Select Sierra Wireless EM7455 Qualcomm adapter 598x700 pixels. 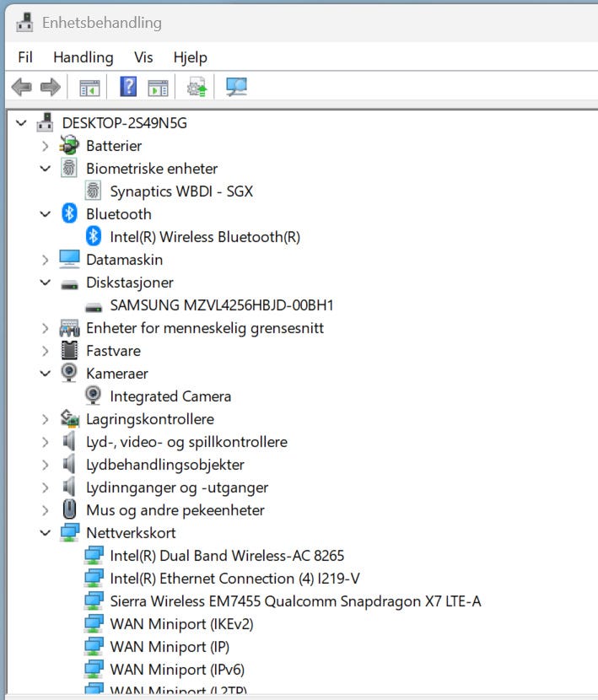tap(295, 600)
